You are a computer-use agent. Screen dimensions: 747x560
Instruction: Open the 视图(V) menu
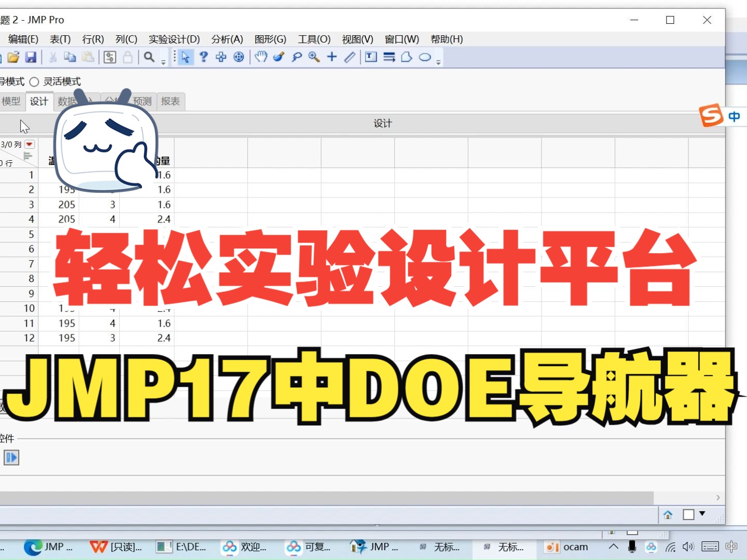[x=358, y=39]
